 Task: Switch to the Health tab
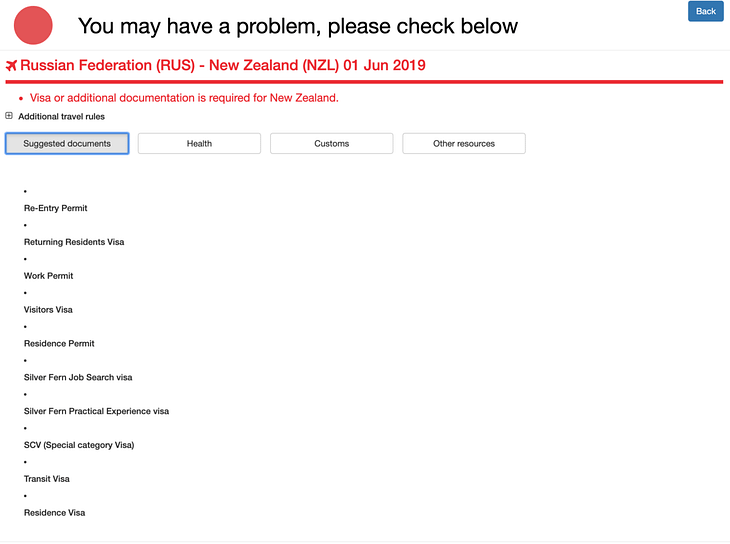199,144
